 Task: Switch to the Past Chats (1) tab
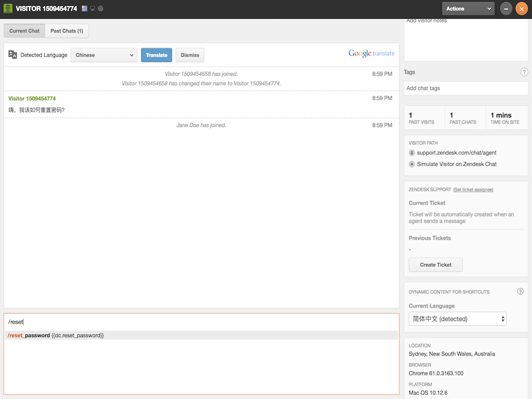click(66, 31)
